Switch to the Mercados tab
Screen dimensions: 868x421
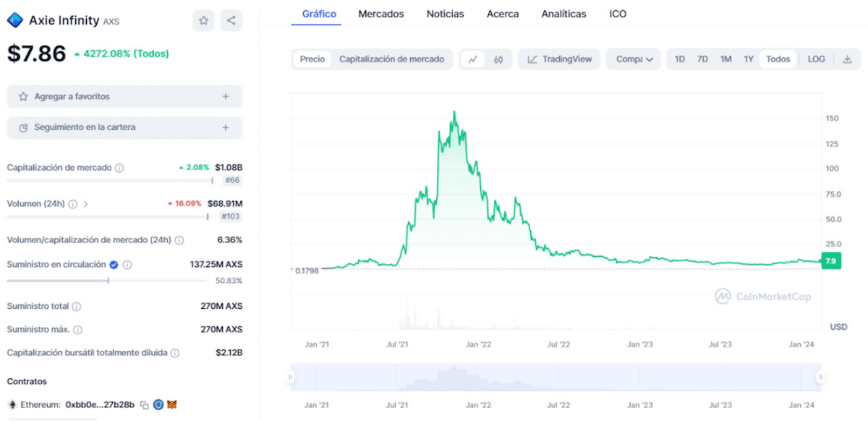click(380, 13)
